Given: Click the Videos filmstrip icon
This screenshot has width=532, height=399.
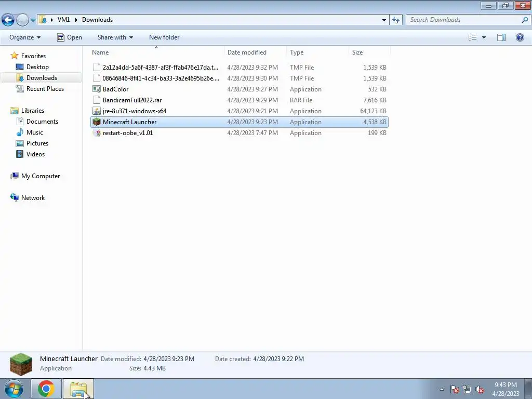Looking at the screenshot, I should point(20,154).
